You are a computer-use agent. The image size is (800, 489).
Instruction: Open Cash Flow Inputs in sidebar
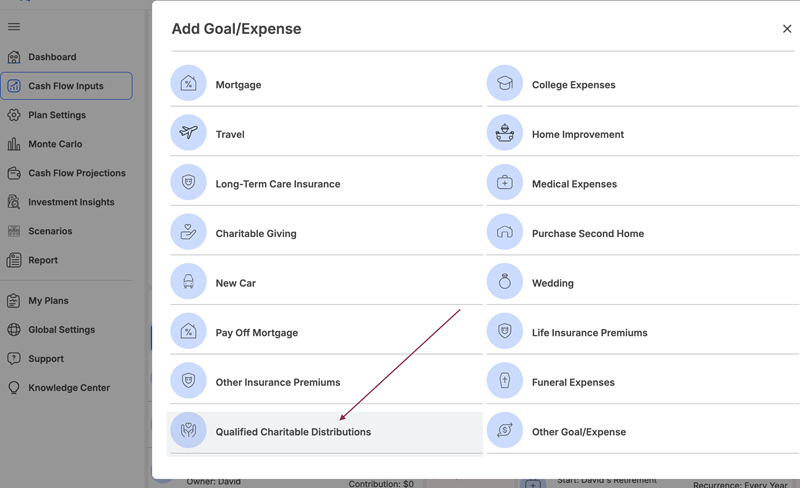(66, 86)
